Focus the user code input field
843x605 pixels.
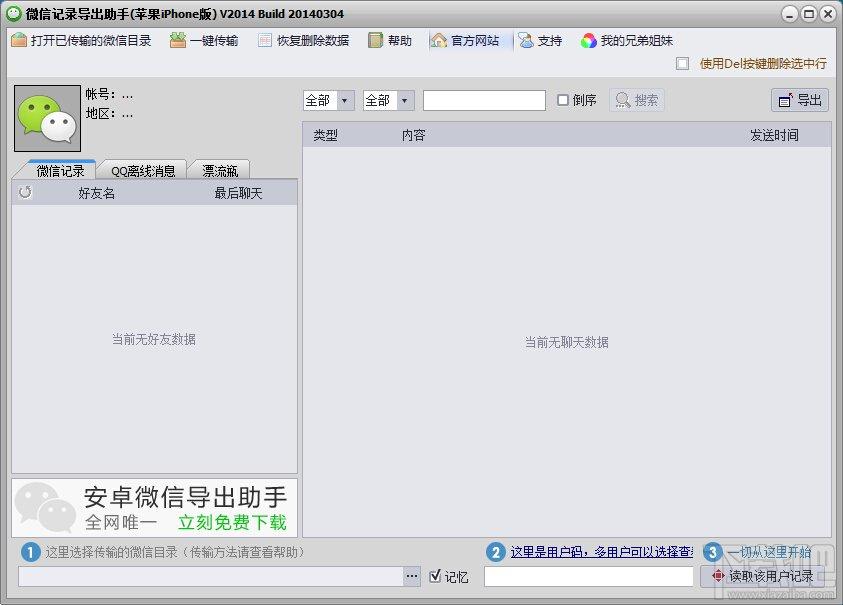(x=589, y=576)
